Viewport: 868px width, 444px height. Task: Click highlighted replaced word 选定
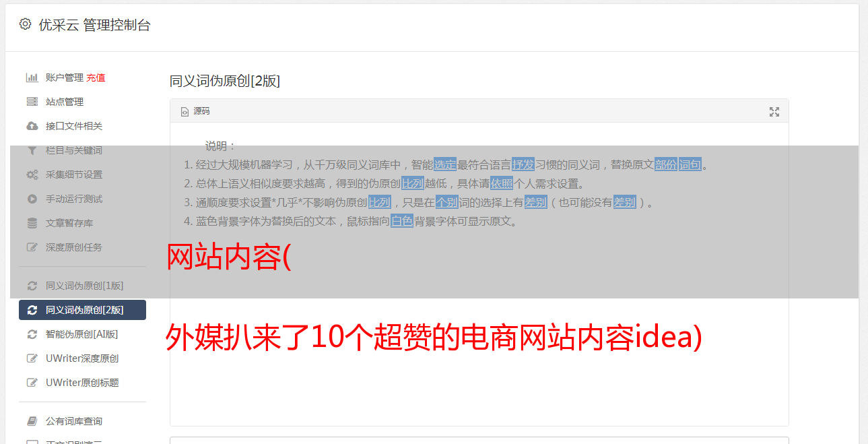click(x=445, y=164)
